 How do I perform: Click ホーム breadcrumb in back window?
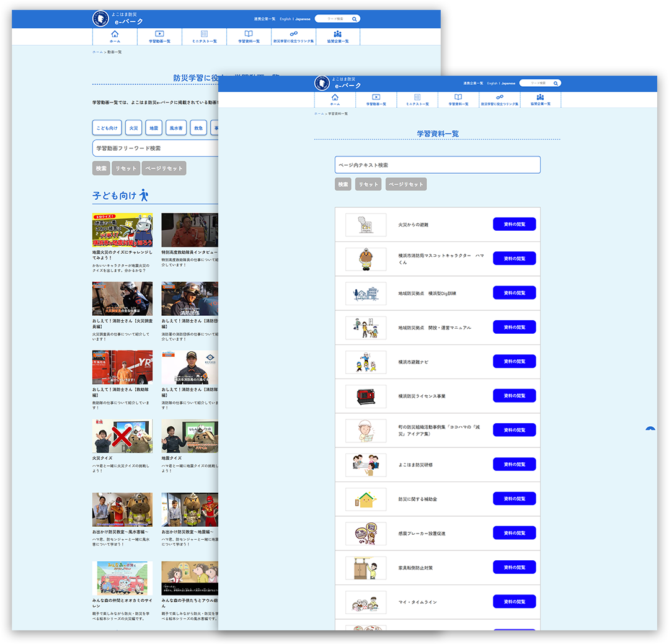pos(97,52)
